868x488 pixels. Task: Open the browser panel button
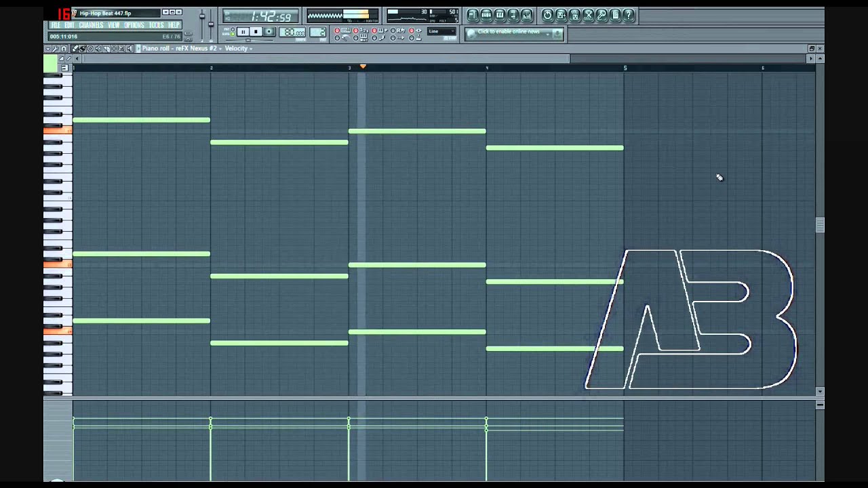tap(513, 15)
